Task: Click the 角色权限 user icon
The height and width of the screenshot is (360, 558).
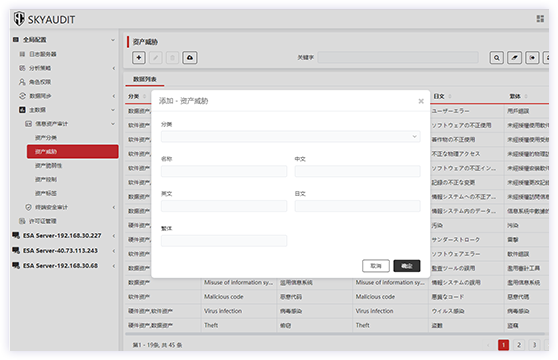Action: click(22, 82)
